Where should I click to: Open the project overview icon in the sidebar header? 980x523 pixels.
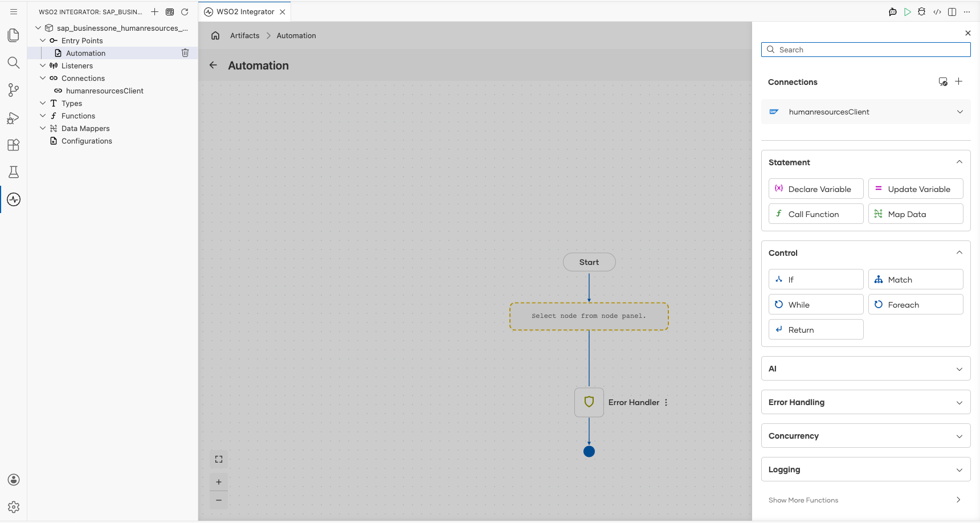click(170, 11)
